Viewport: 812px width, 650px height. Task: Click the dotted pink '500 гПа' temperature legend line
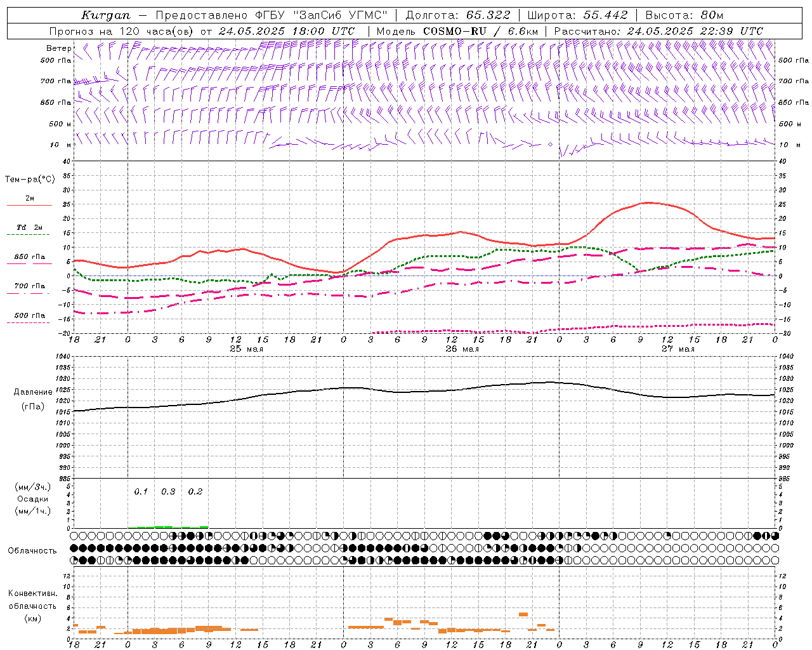[x=29, y=323]
